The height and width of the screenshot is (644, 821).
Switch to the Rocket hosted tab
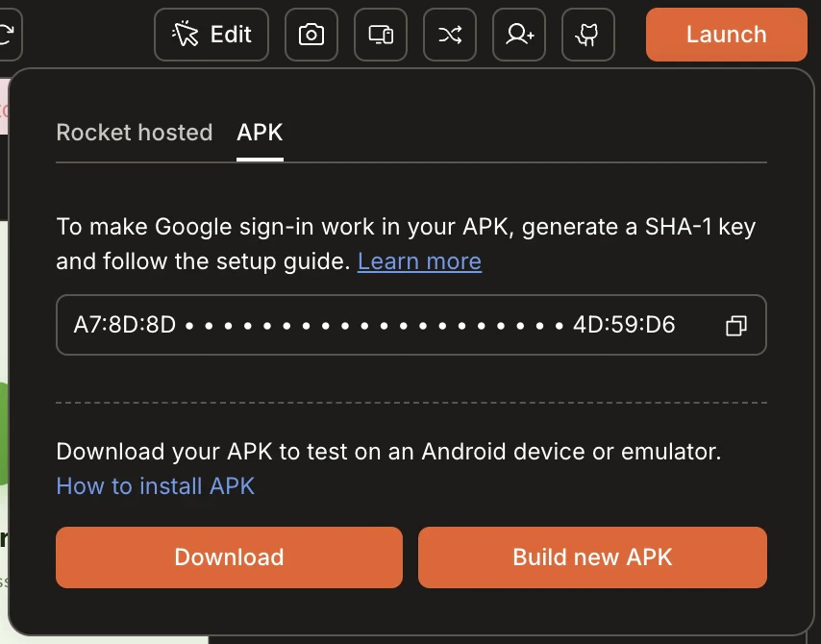click(134, 133)
